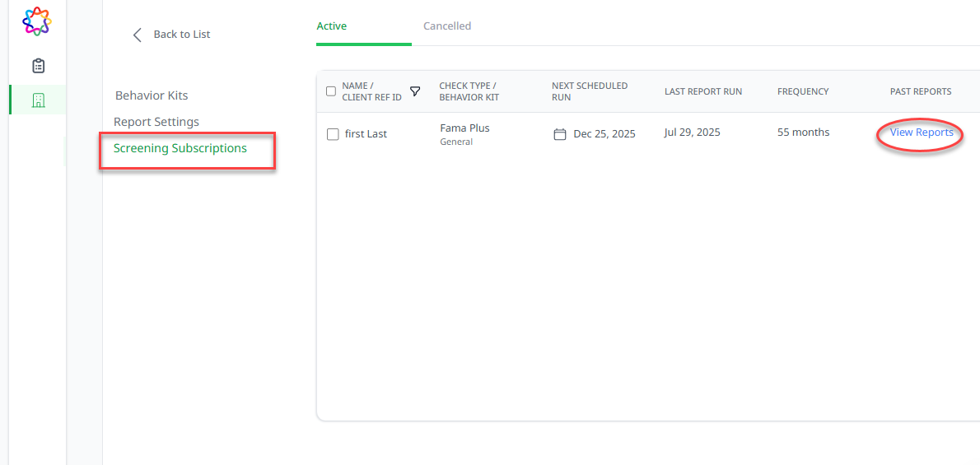Click the Fama Plus check type cell
980x465 pixels.
464,128
